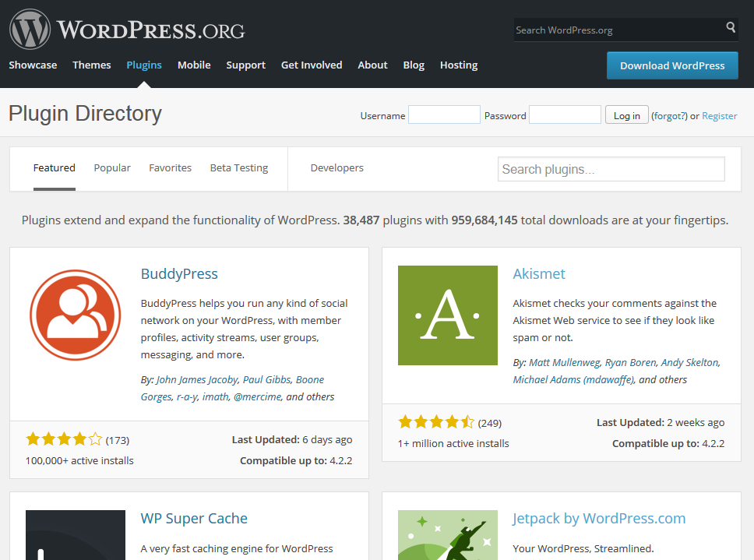View author r-a-y's profile
This screenshot has height=560, width=754.
[x=187, y=396]
